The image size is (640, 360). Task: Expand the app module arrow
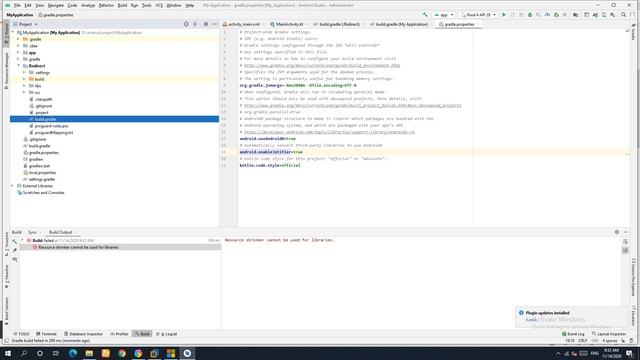click(18, 52)
